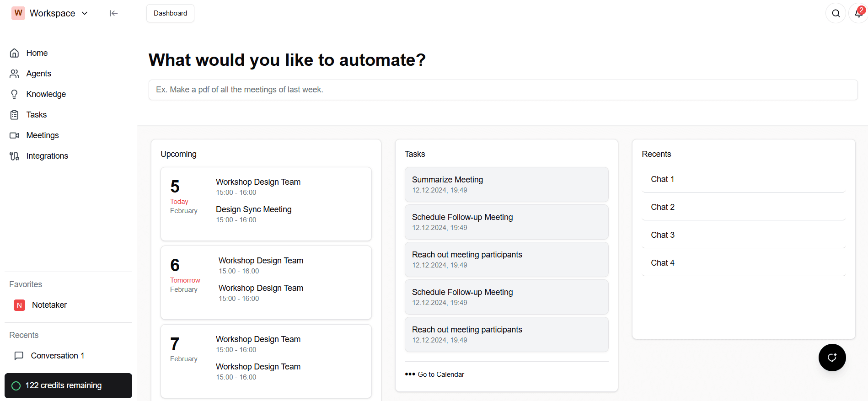Click the Go to Calendar link
The image size is (868, 401).
(441, 374)
